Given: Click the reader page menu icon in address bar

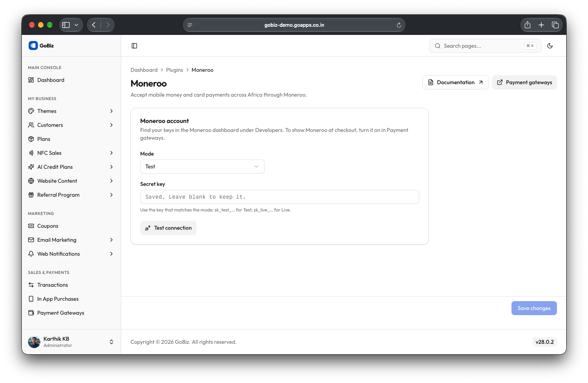Looking at the screenshot, I should 190,25.
